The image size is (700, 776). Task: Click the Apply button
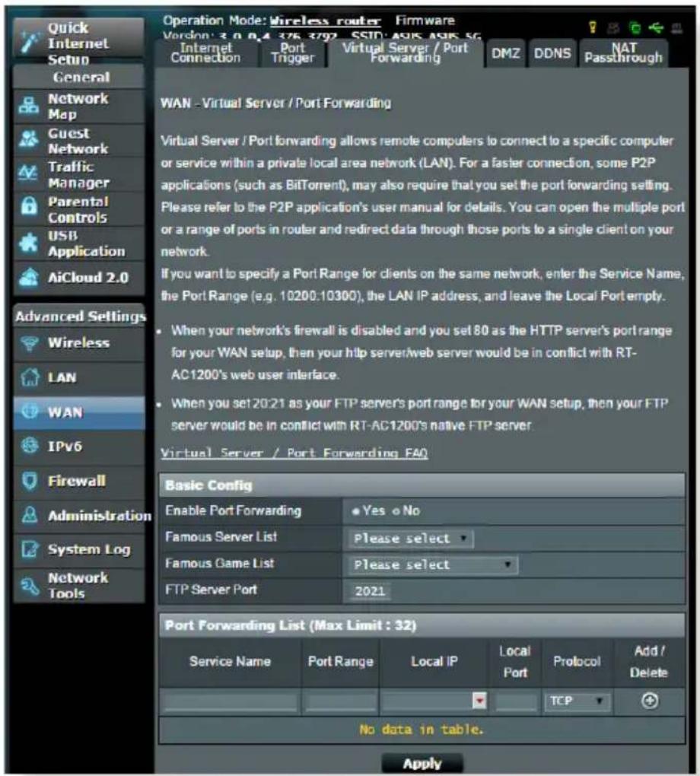[422, 763]
